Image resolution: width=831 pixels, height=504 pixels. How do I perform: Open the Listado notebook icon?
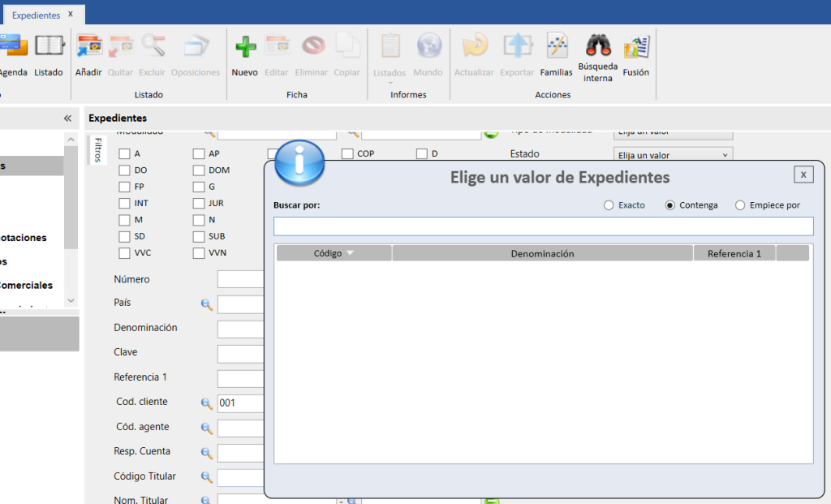click(49, 47)
